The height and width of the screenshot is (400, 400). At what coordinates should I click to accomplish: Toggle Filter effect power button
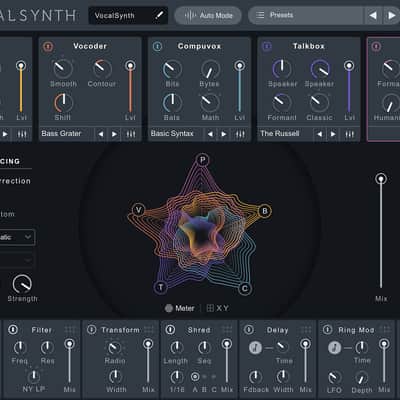point(13,330)
